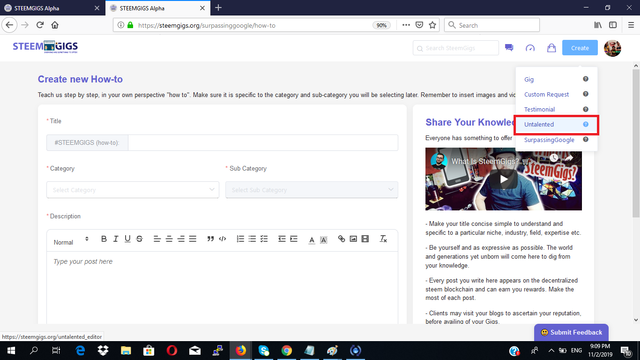This screenshot has width=640, height=360.
Task: Toggle strikethrough formatting in editor
Action: point(139,239)
